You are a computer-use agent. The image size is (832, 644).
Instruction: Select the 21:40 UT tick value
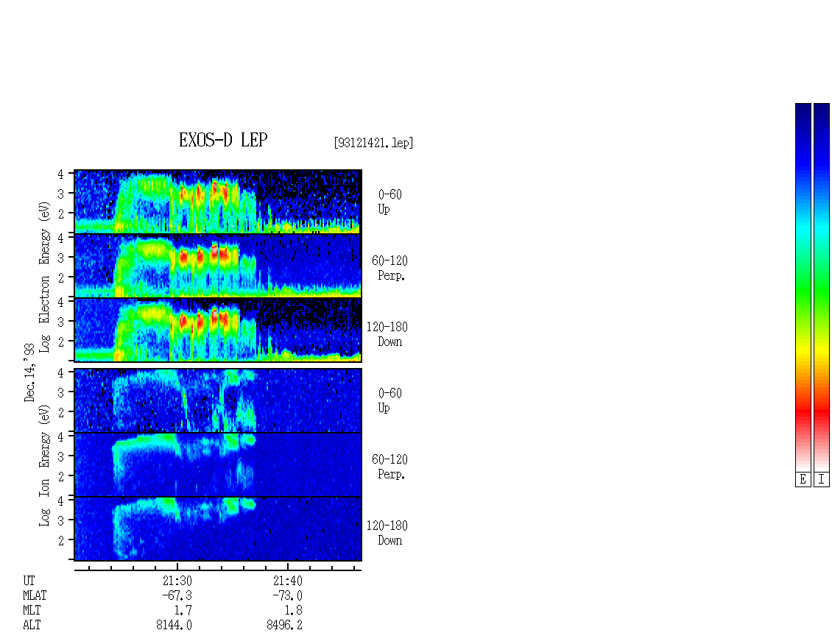point(288,581)
